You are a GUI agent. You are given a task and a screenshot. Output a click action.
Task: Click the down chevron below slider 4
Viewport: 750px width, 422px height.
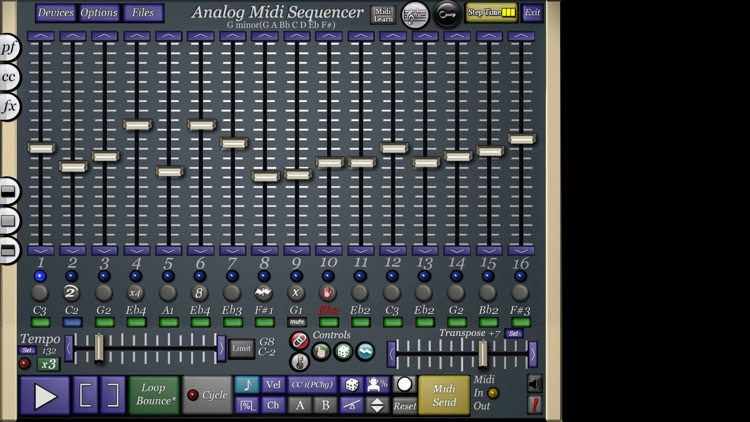point(137,250)
